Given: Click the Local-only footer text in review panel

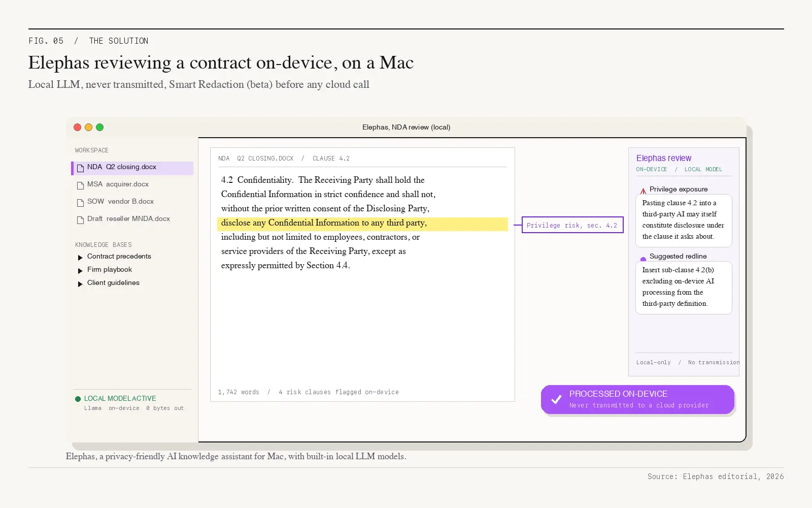Looking at the screenshot, I should coord(654,363).
